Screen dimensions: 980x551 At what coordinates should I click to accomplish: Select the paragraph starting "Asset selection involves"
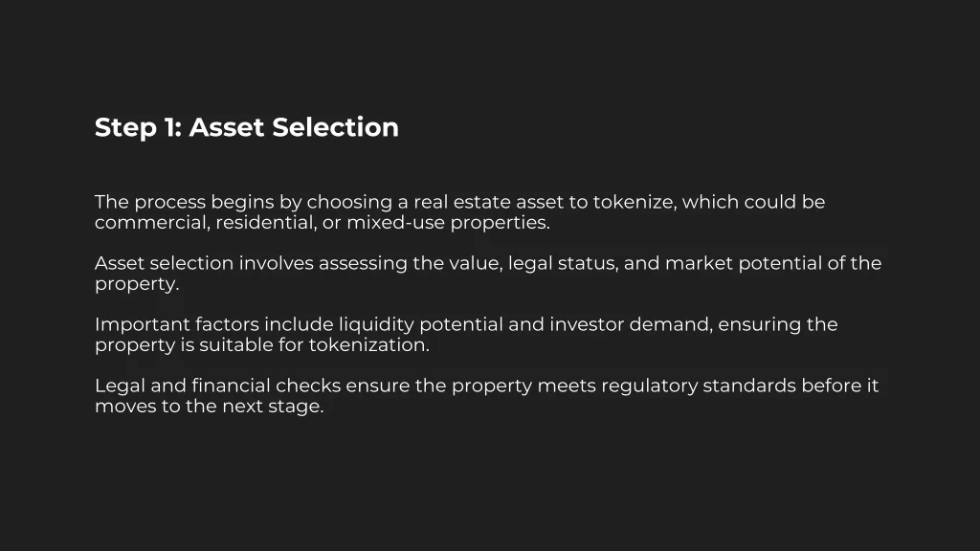487,273
